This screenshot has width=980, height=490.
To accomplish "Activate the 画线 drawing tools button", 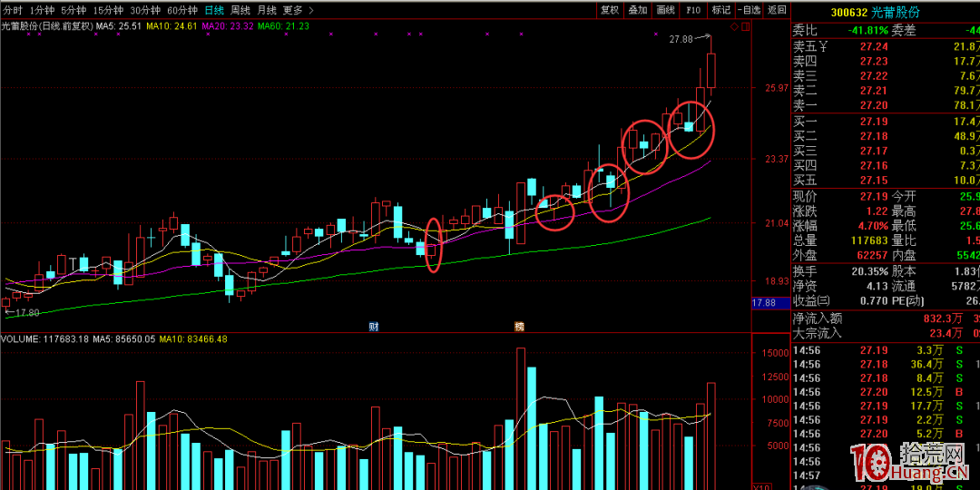I will [666, 9].
